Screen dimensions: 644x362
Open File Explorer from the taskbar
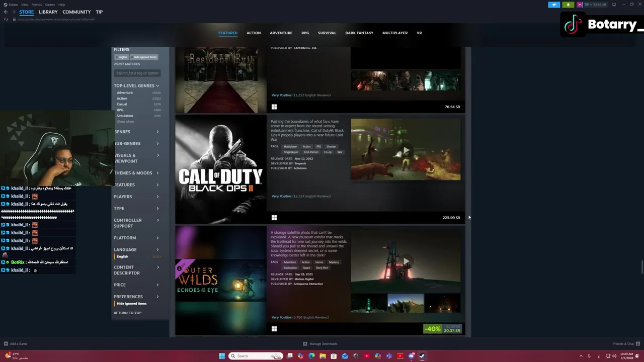pos(323,356)
